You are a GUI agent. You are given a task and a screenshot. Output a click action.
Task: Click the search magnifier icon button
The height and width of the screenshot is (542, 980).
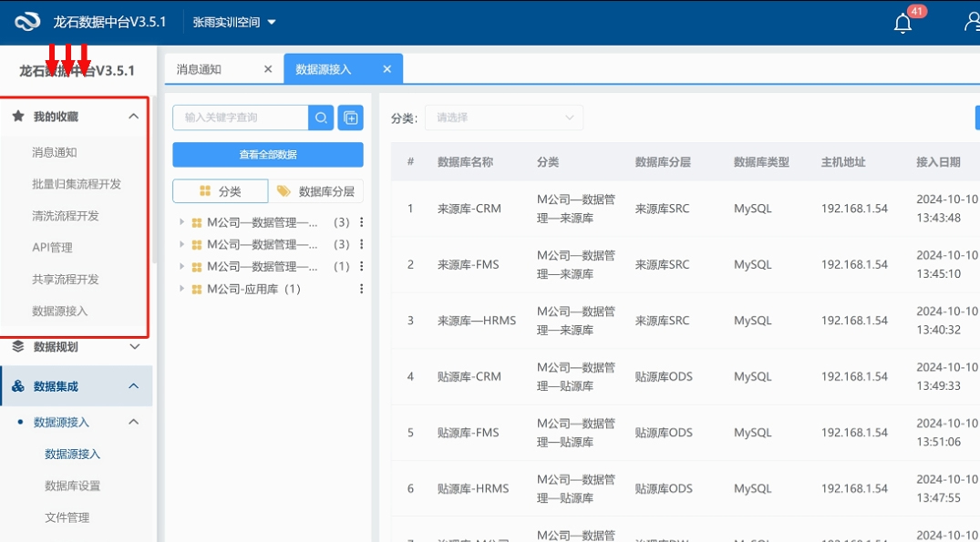click(x=321, y=118)
